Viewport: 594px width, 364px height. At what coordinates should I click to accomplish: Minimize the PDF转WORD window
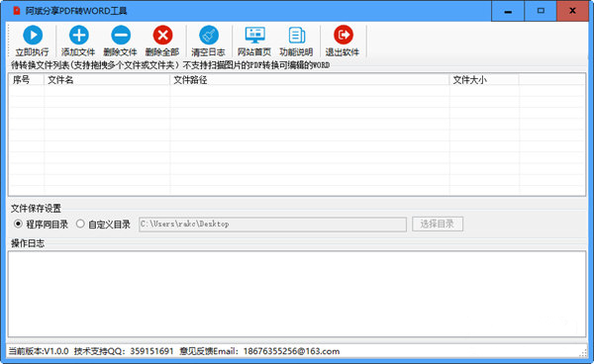(508, 11)
